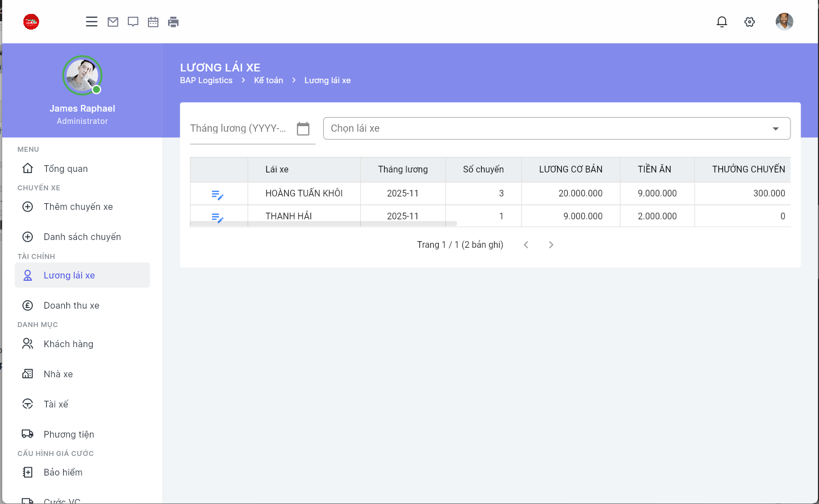Viewport: 819px width, 504px height.
Task: Go to next table page
Action: [x=551, y=245]
